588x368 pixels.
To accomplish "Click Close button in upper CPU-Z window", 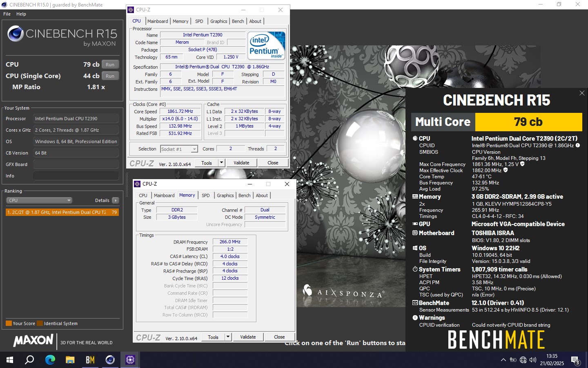I will (x=273, y=163).
